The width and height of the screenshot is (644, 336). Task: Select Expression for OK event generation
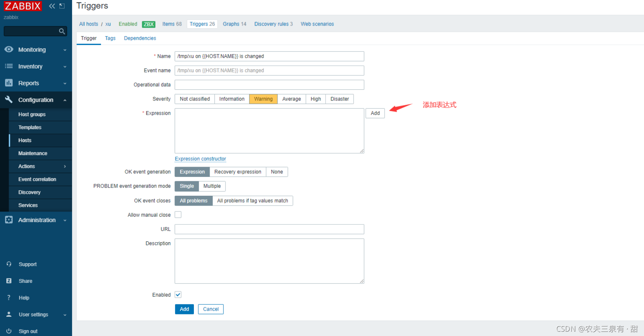192,172
